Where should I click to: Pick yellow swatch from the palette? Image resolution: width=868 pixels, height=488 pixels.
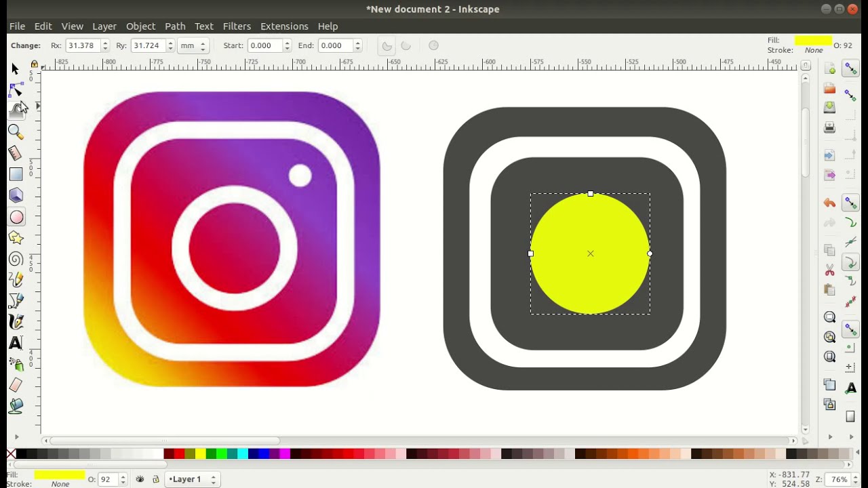click(x=201, y=454)
